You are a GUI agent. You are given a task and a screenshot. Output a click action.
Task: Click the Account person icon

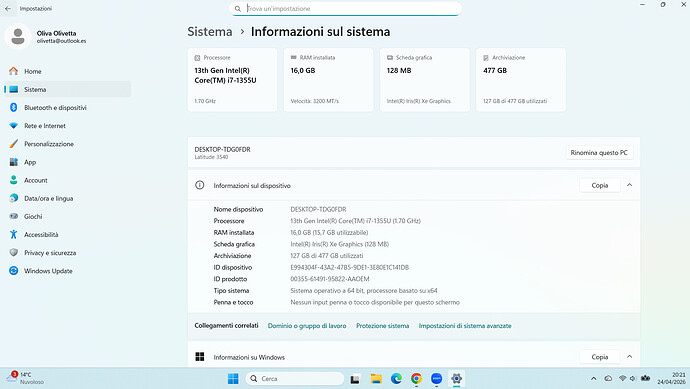click(14, 180)
